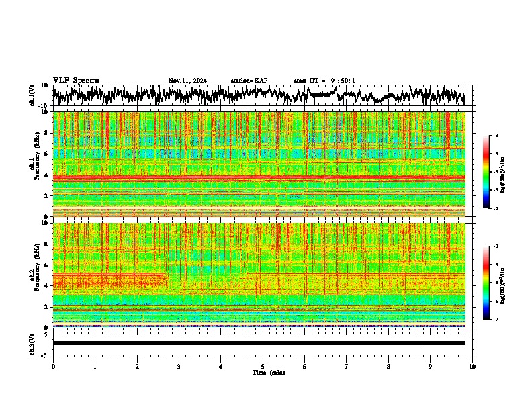Click the 'ch.1(V)' waveform axis label
Viewport: 532px width, 411px height.
pos(32,95)
